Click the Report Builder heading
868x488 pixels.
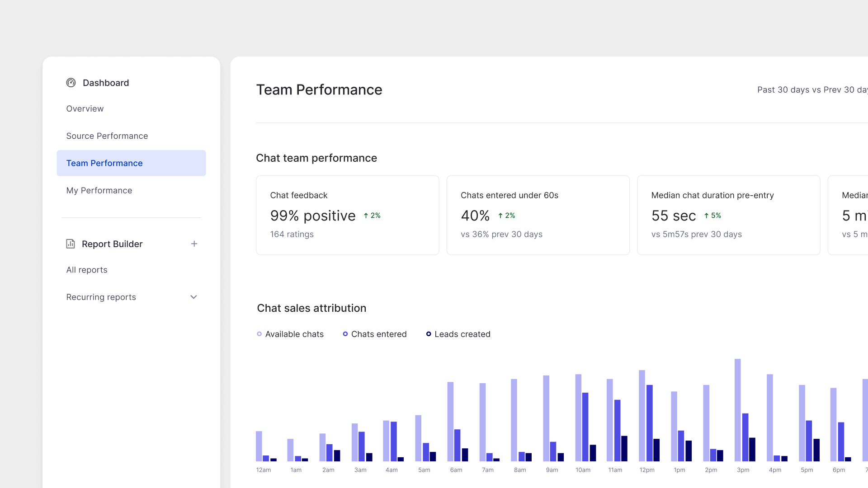(112, 244)
